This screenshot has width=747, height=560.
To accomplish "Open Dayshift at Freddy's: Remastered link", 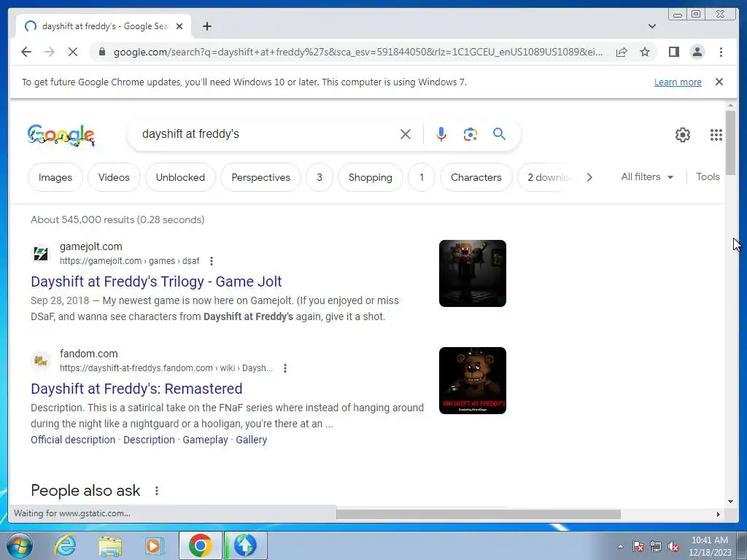I will point(136,389).
